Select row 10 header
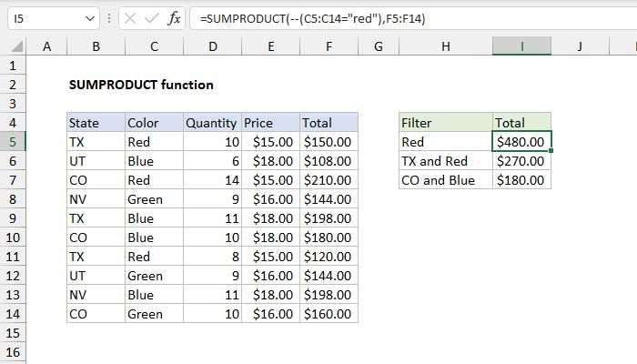 click(x=13, y=238)
